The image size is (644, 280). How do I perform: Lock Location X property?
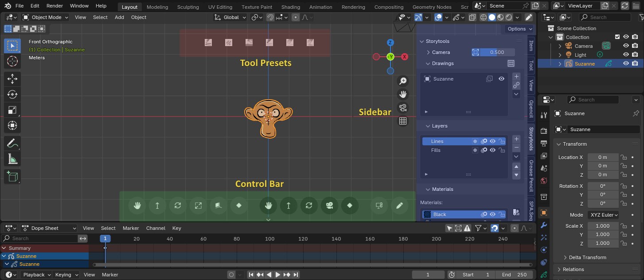(623, 157)
